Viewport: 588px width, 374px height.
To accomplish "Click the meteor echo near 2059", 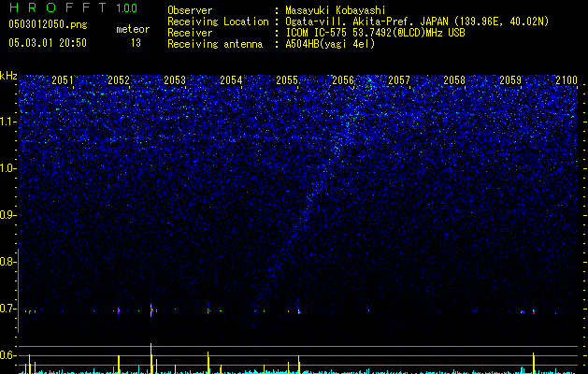I will [x=534, y=311].
